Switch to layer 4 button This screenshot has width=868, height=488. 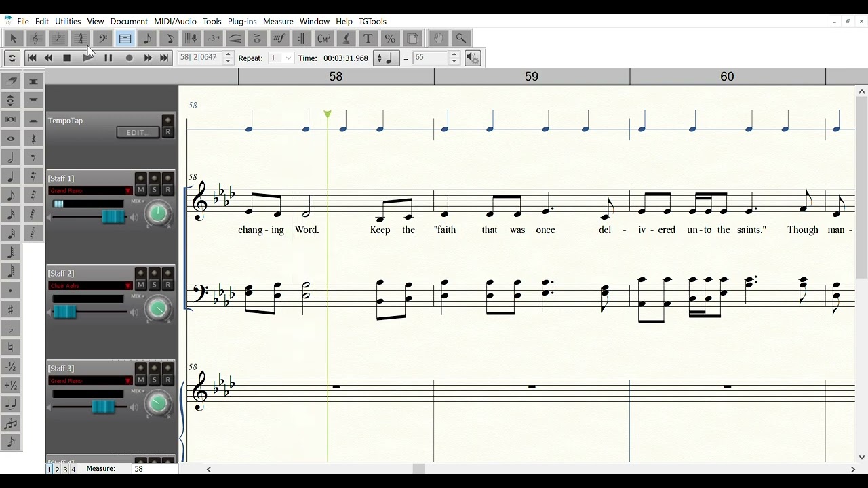tap(73, 469)
